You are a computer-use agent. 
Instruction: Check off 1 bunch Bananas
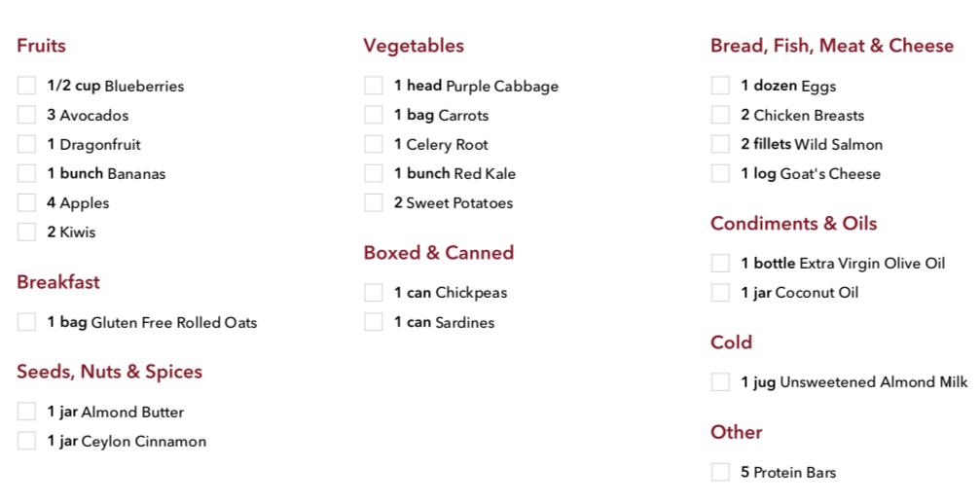click(26, 173)
